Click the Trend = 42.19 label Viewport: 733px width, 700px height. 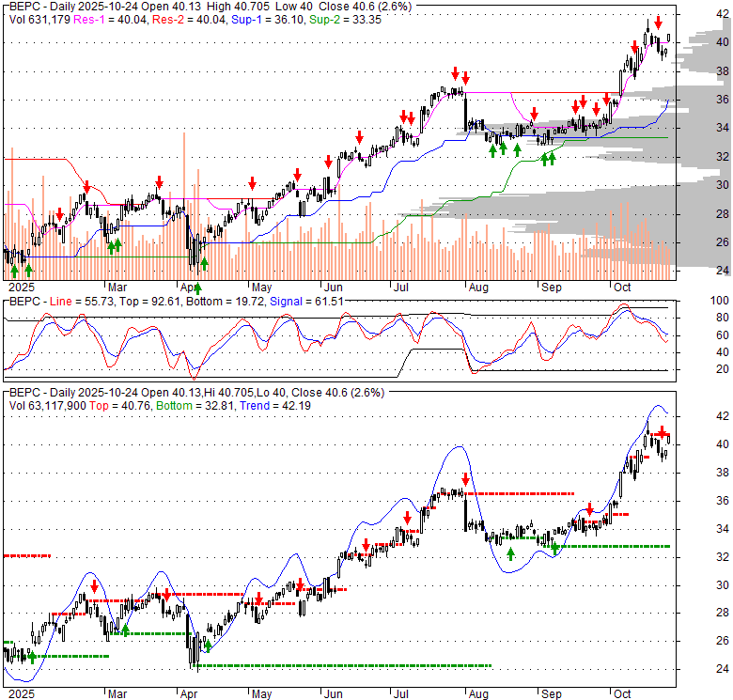[x=274, y=406]
